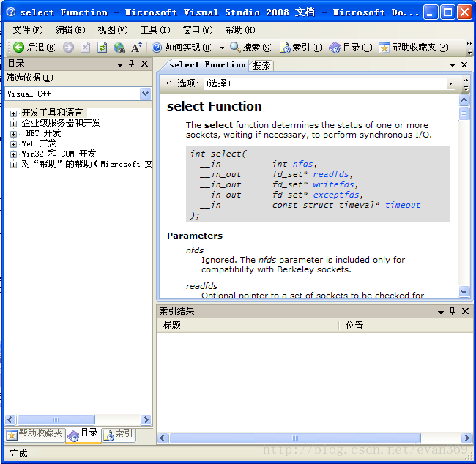
Task: Open the Visual C++ filter combo box
Action: click(x=78, y=94)
